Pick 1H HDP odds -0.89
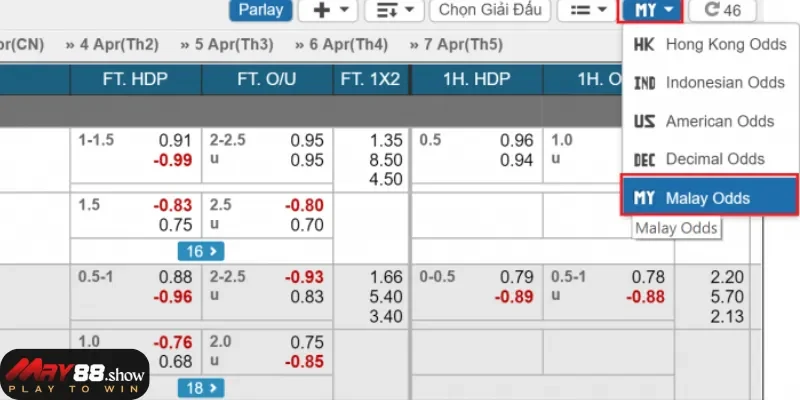The image size is (800, 400). point(514,296)
